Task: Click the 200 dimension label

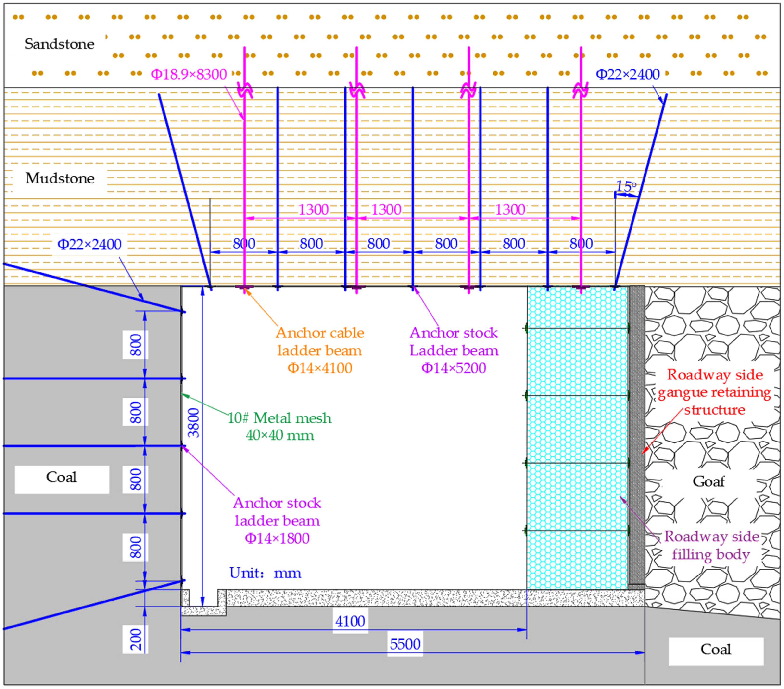Action: click(x=136, y=639)
